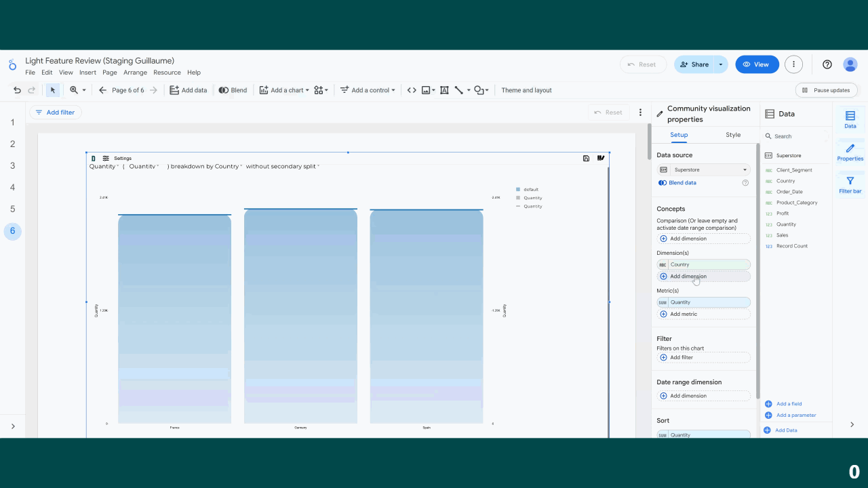Toggle the Properties panel in side rail

pyautogui.click(x=850, y=152)
